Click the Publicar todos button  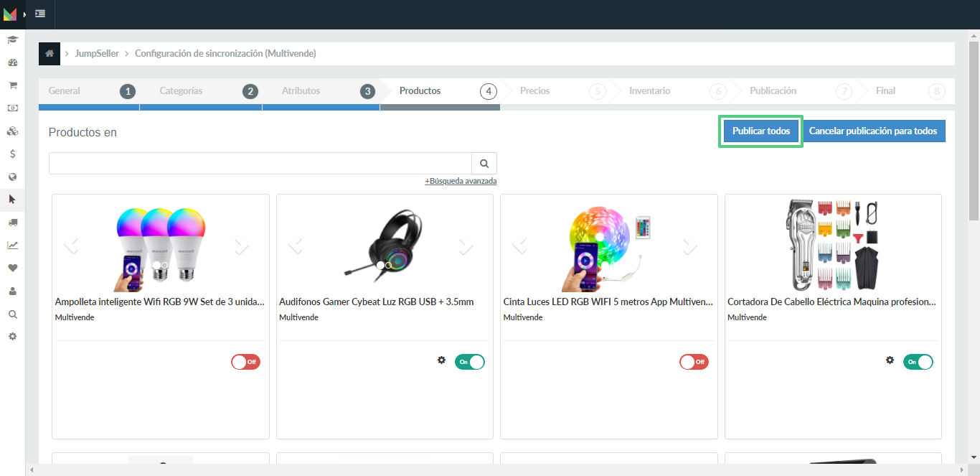[761, 131]
